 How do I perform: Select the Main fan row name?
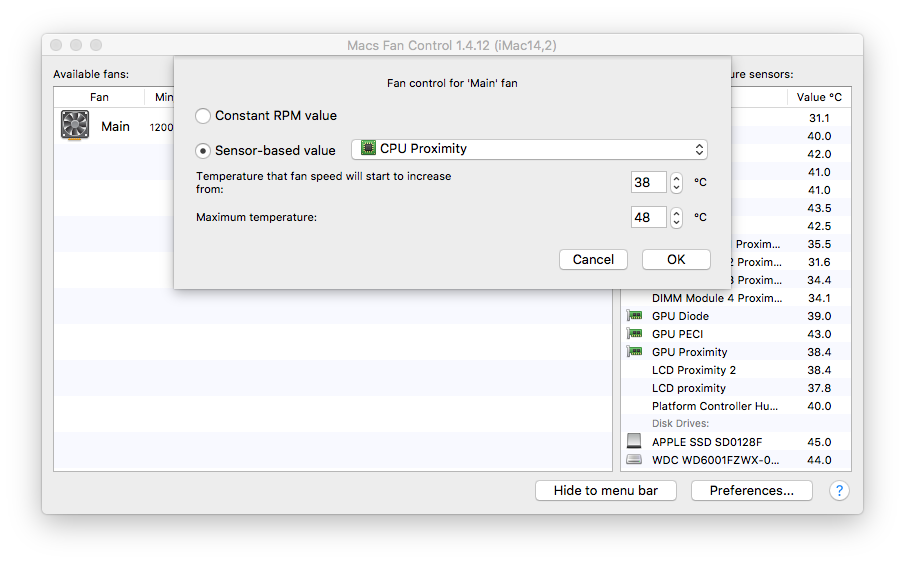click(x=115, y=126)
